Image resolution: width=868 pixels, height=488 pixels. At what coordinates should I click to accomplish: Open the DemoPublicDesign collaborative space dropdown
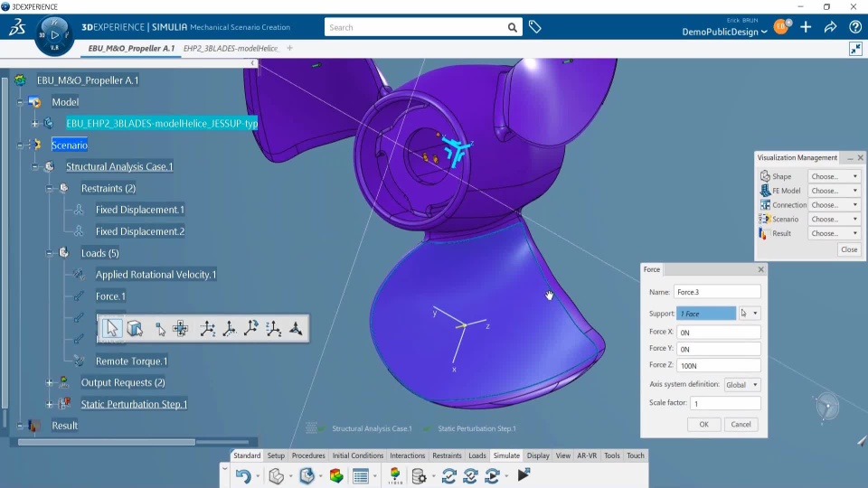[724, 33]
